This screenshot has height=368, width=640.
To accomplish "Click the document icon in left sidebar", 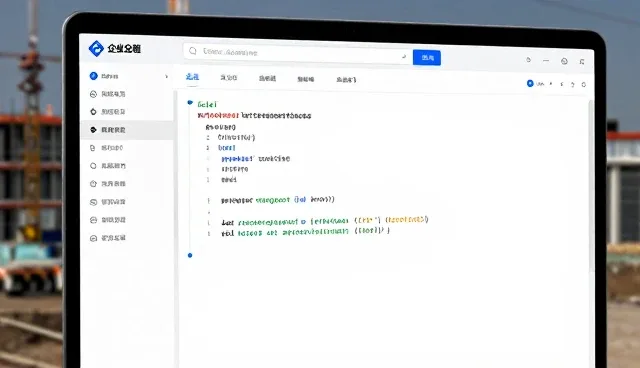I will (93, 148).
